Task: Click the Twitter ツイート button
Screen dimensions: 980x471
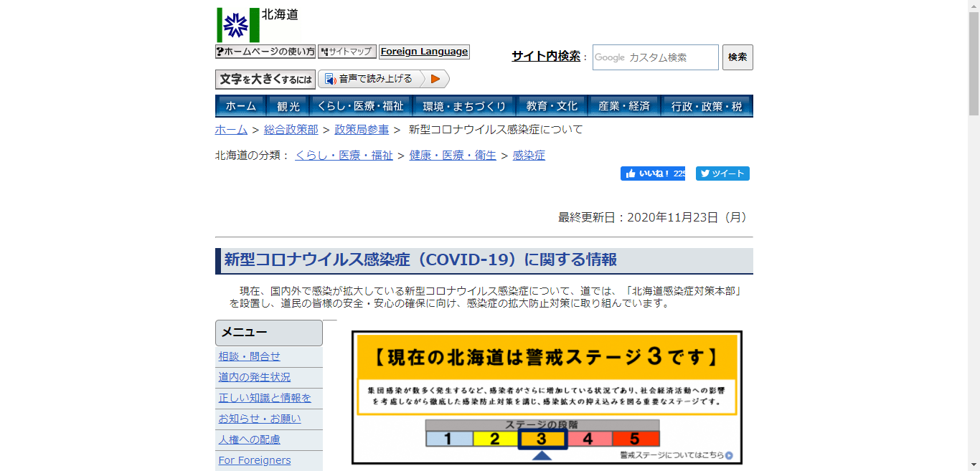Action: [x=722, y=173]
